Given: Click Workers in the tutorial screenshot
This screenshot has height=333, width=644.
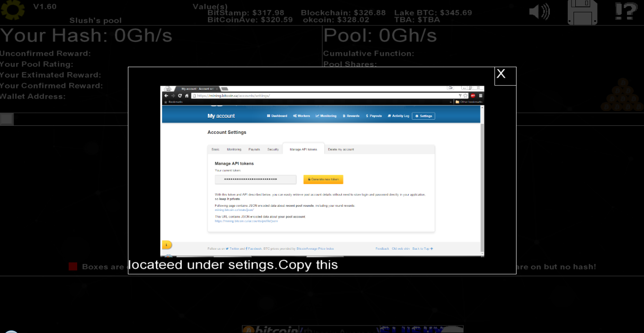Looking at the screenshot, I should click(x=302, y=116).
